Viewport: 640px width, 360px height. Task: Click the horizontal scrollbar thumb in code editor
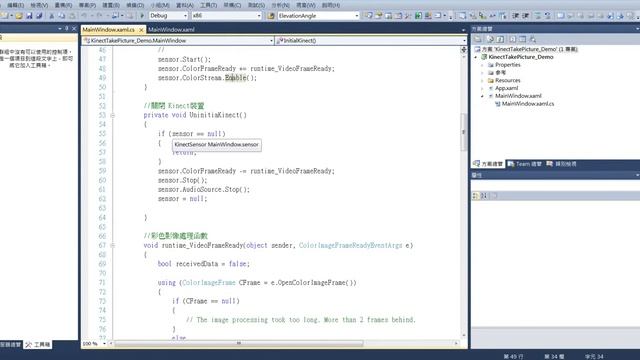tap(239, 344)
